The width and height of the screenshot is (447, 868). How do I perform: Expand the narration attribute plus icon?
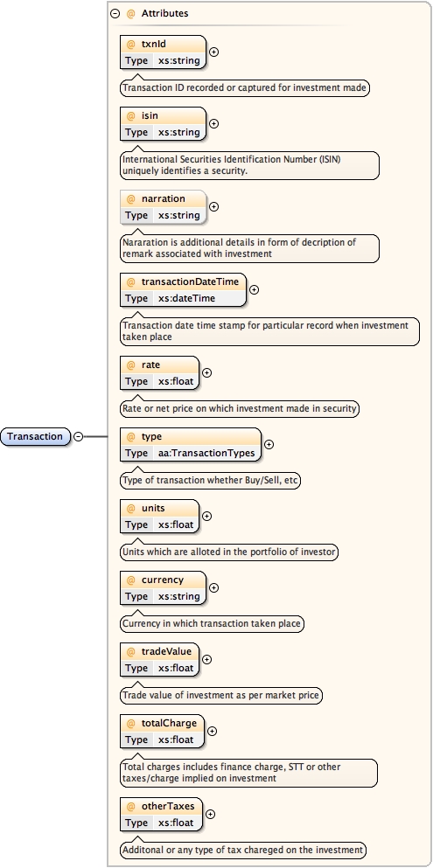213,207
